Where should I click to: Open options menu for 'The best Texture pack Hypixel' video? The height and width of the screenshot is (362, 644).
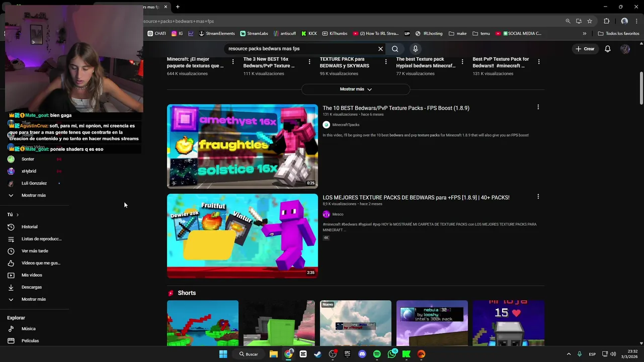[x=462, y=62]
